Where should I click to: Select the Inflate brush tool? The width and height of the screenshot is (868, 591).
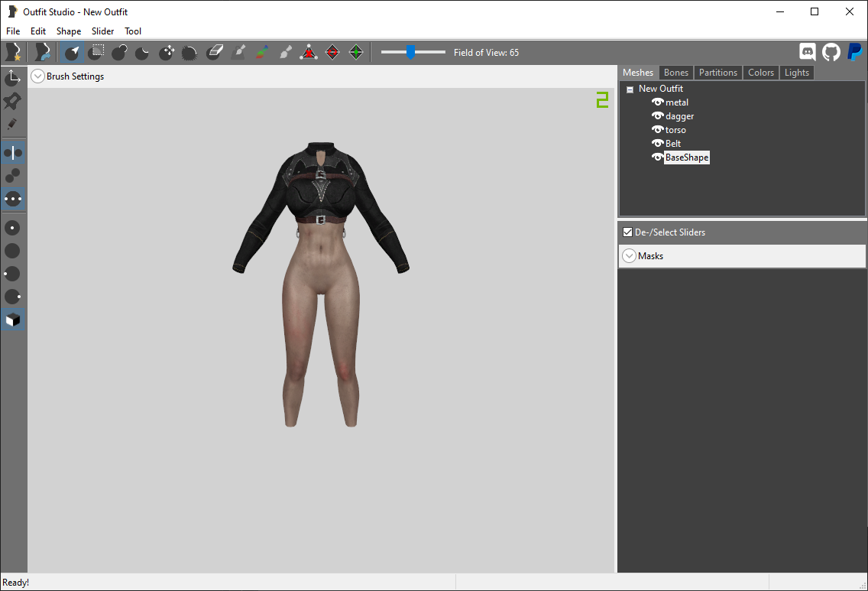(119, 52)
